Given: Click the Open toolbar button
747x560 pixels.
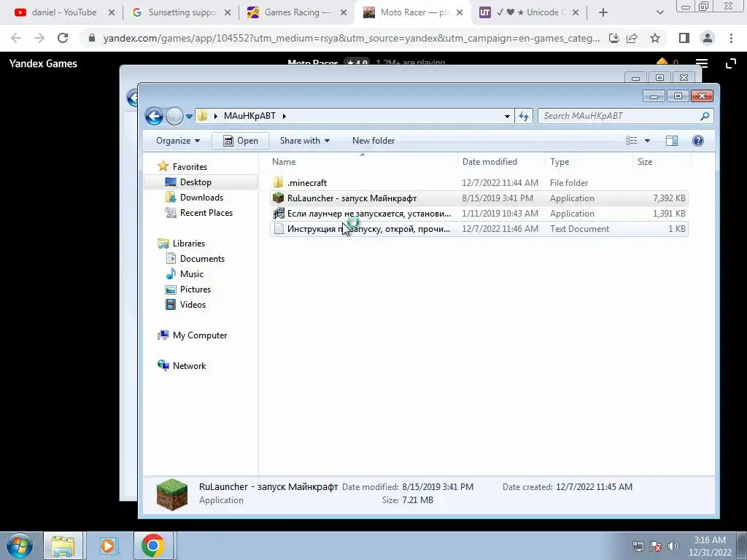Looking at the screenshot, I should (x=241, y=141).
